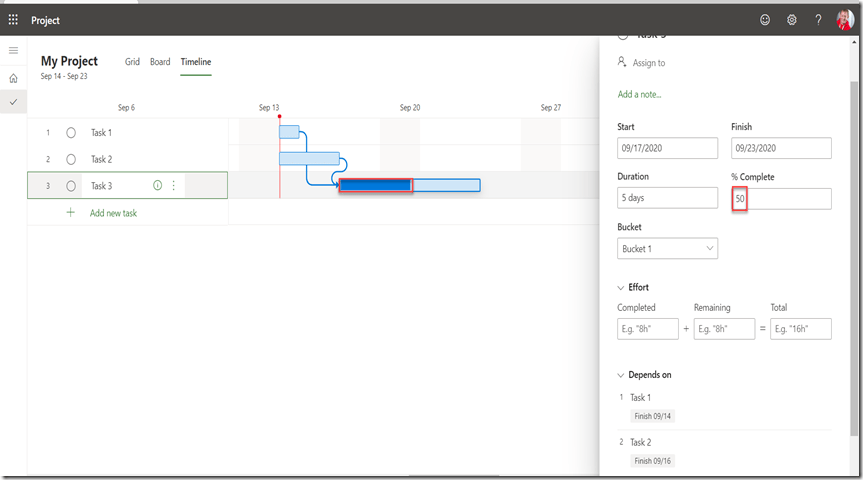Open the settings gear icon
This screenshot has height=480, width=863.
(x=792, y=20)
